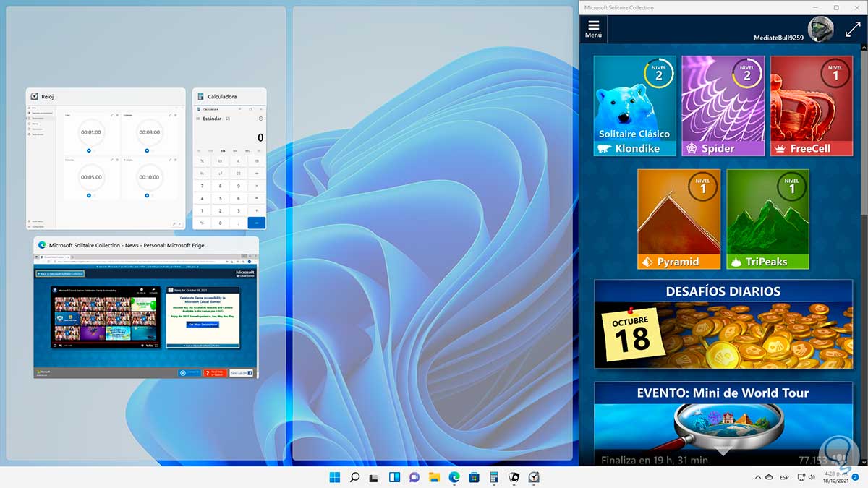Open Microsoft Store from the taskbar
Viewport: 868px width, 488px height.
click(x=475, y=477)
